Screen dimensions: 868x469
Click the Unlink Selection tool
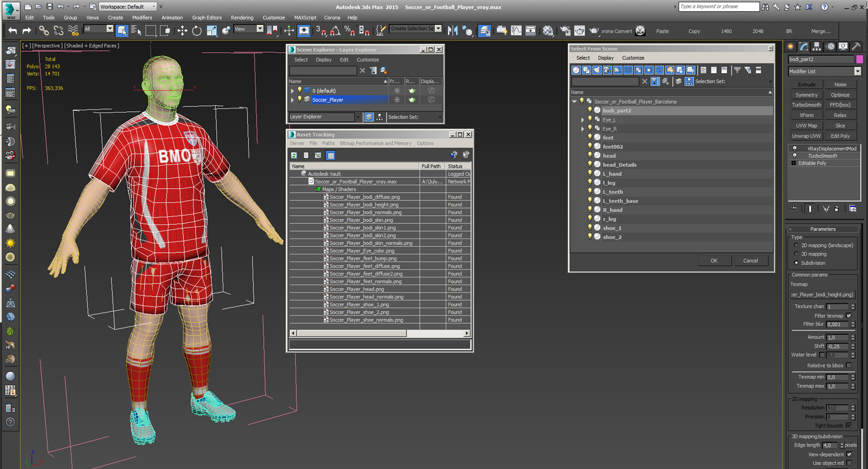(x=59, y=30)
